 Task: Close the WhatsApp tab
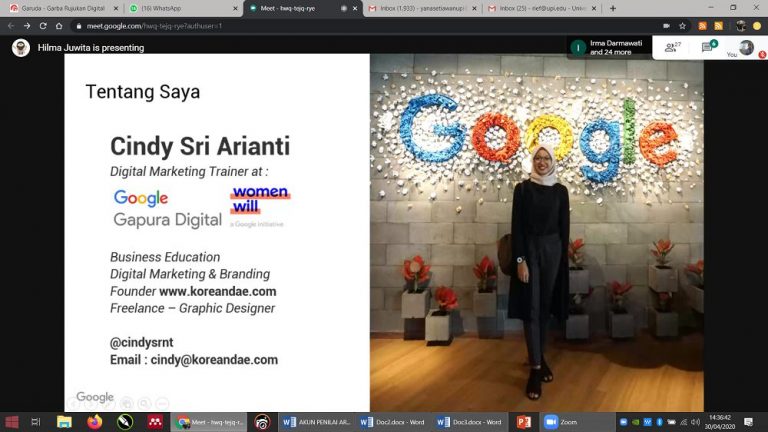(235, 8)
